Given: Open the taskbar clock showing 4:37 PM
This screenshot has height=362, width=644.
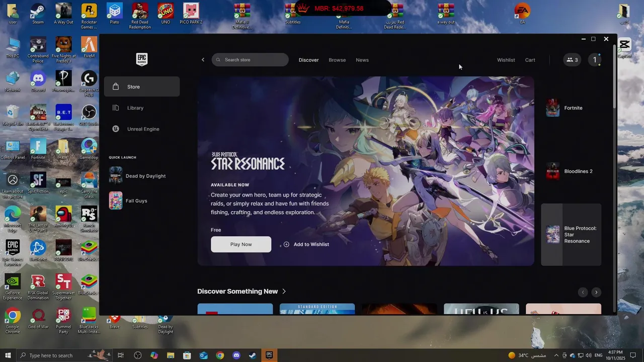Looking at the screenshot, I should (616, 355).
